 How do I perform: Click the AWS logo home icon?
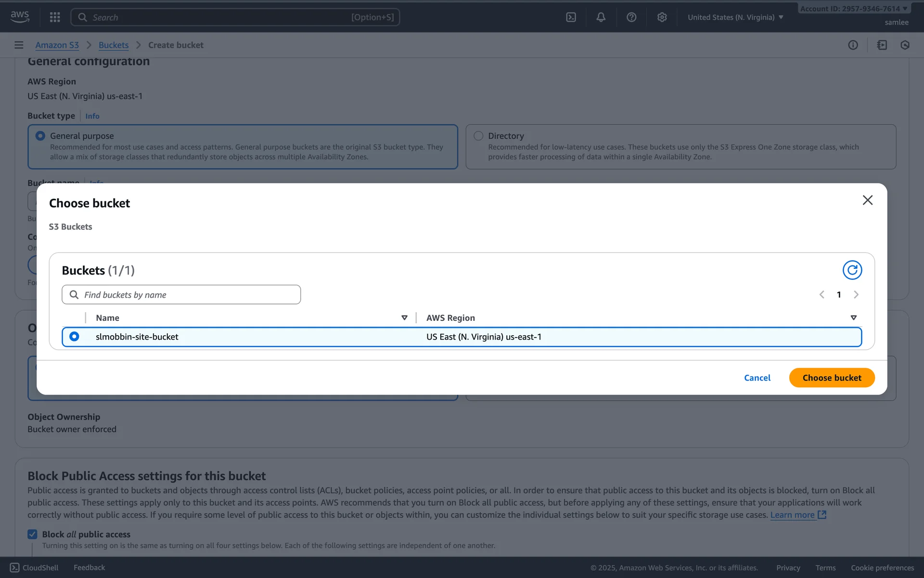click(20, 16)
